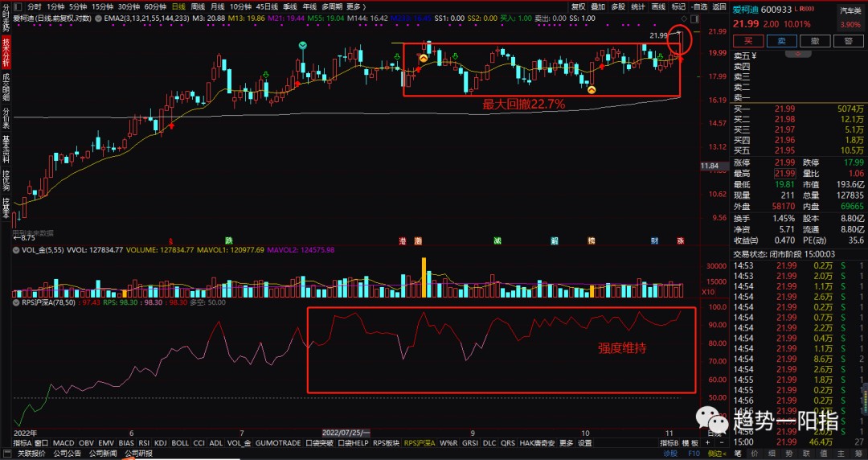Click the diamond icon at chart top right

pyautogui.click(x=685, y=18)
